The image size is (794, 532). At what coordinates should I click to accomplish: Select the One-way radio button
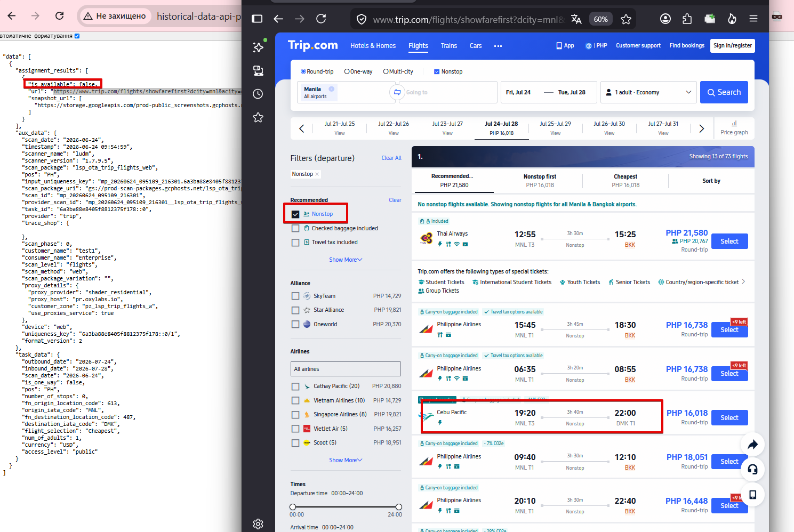click(x=347, y=71)
